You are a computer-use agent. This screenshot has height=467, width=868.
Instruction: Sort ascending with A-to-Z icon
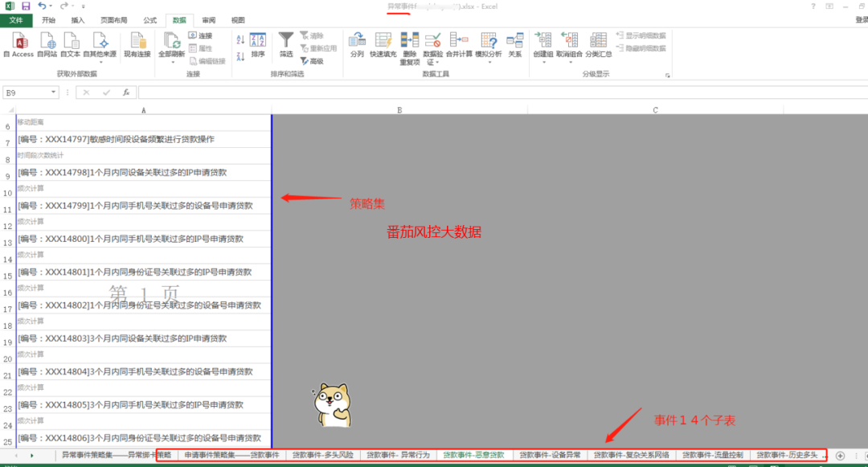(240, 39)
